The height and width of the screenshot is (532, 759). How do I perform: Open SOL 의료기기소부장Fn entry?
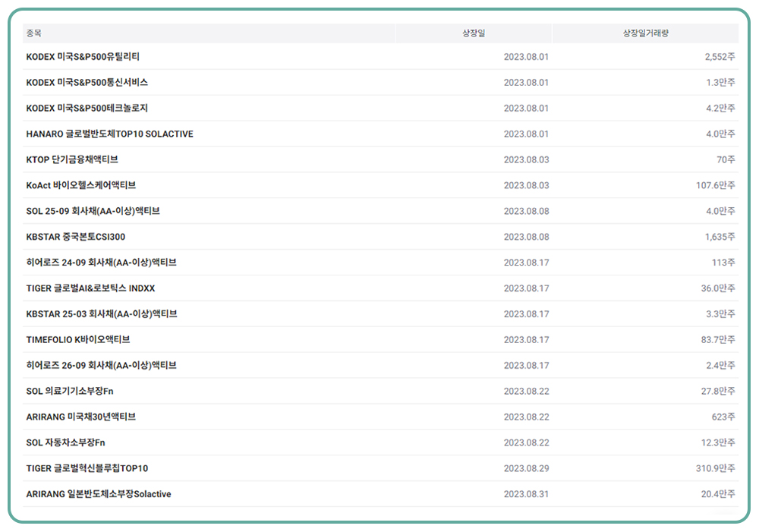[70, 391]
